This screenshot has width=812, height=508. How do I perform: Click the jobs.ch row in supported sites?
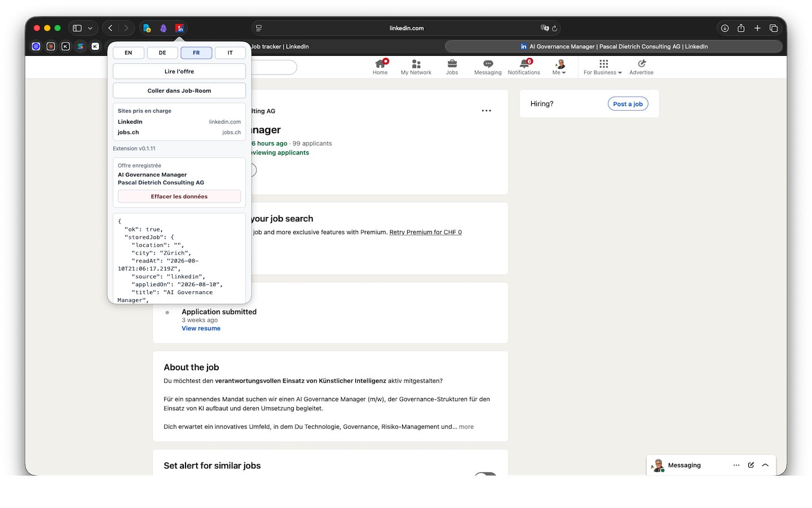[179, 133]
